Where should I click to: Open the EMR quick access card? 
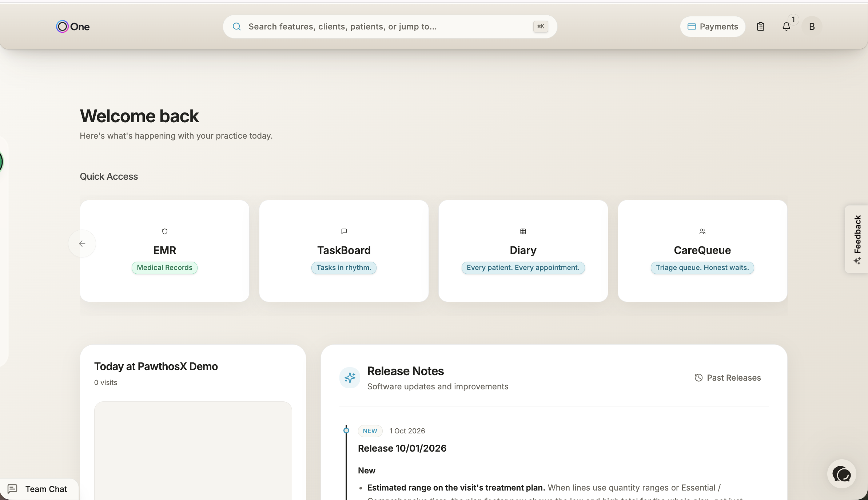coord(165,251)
